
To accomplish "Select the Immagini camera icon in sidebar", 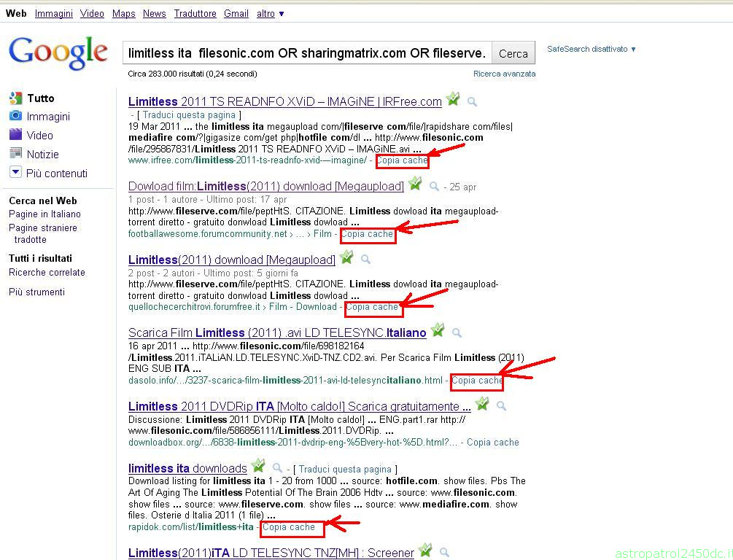I will click(x=16, y=116).
